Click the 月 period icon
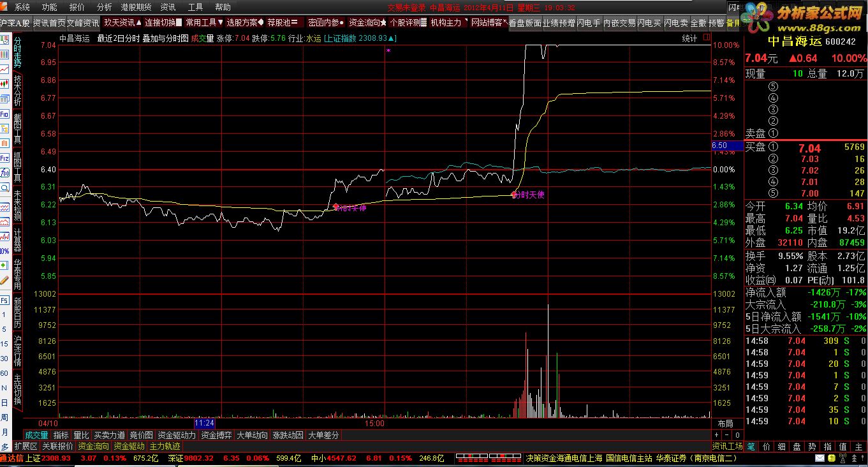The height and width of the screenshot is (467, 868). [4, 432]
